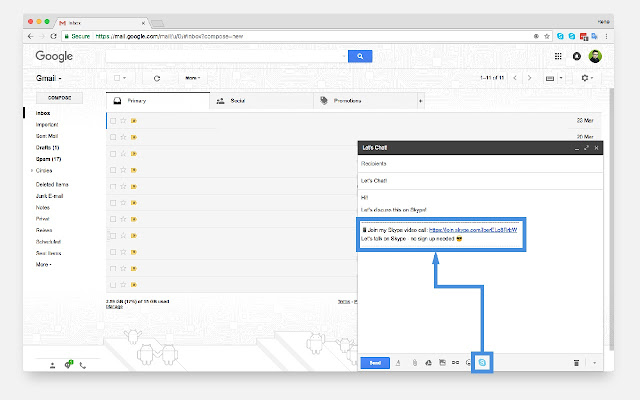Click the browser back arrow

coord(31,36)
